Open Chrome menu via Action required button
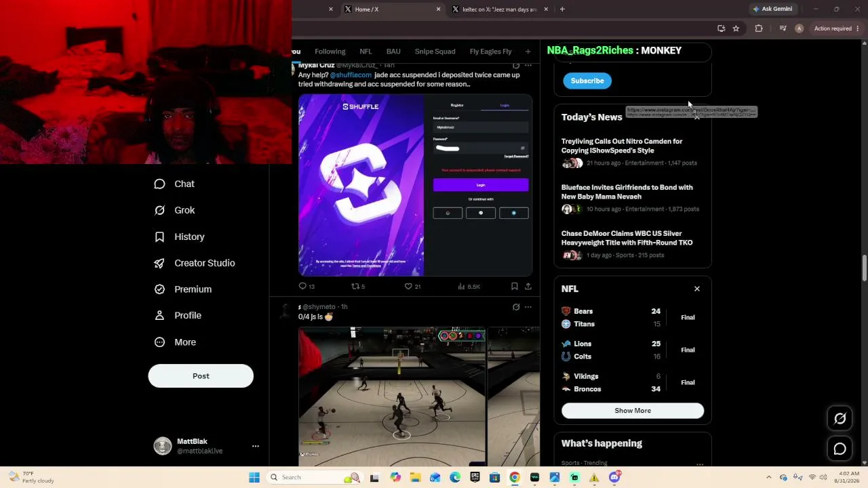 (837, 28)
